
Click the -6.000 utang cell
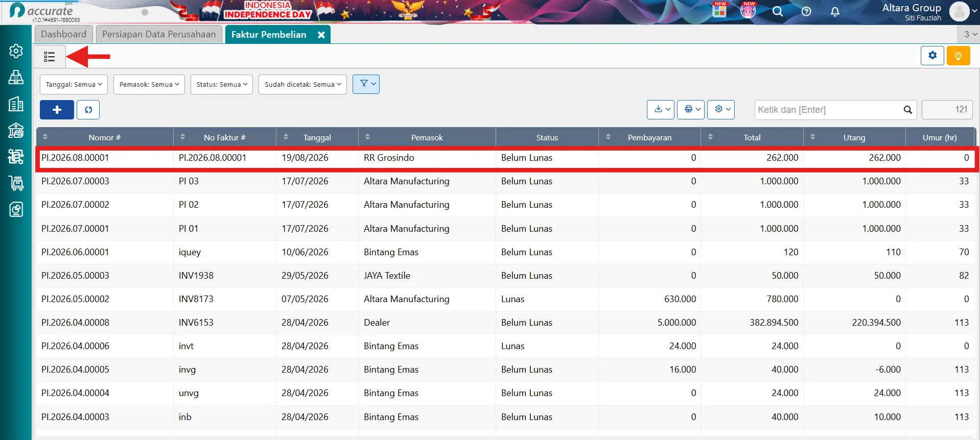tap(854, 370)
